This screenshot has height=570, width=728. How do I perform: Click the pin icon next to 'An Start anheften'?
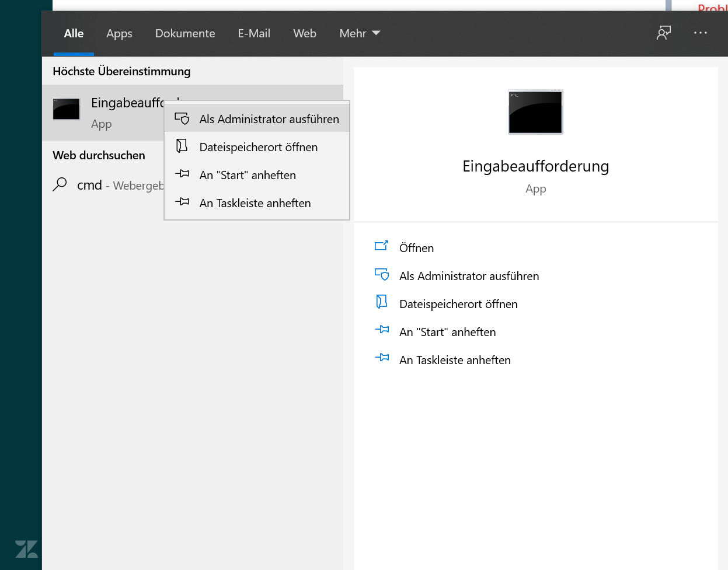point(182,174)
